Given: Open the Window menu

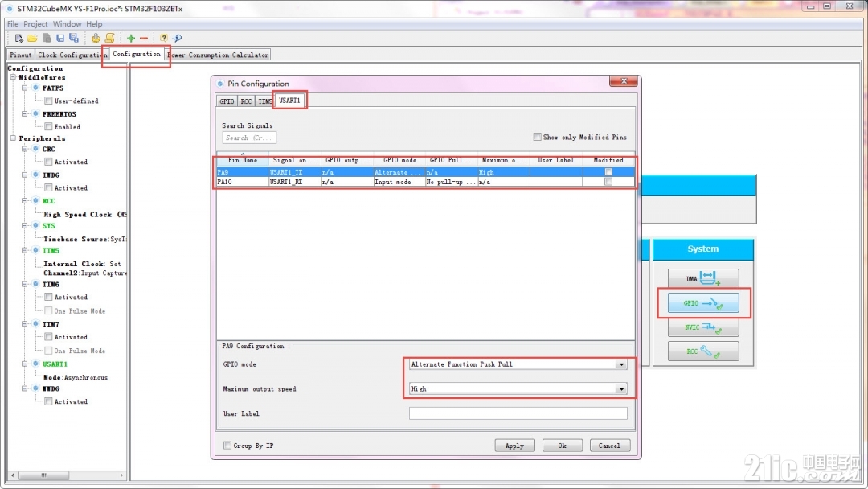Looking at the screenshot, I should [67, 24].
